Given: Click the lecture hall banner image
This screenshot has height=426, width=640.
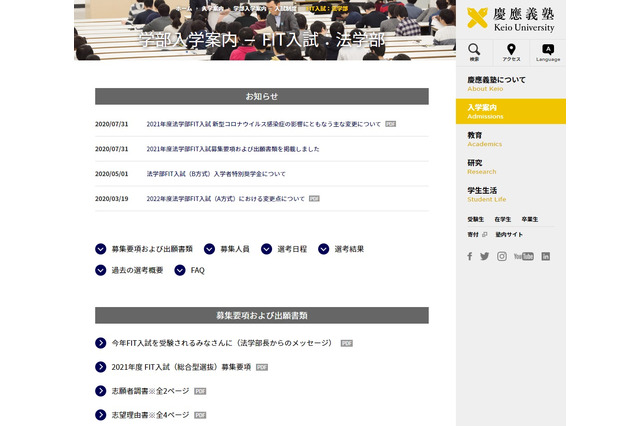Looking at the screenshot, I should click(x=264, y=30).
